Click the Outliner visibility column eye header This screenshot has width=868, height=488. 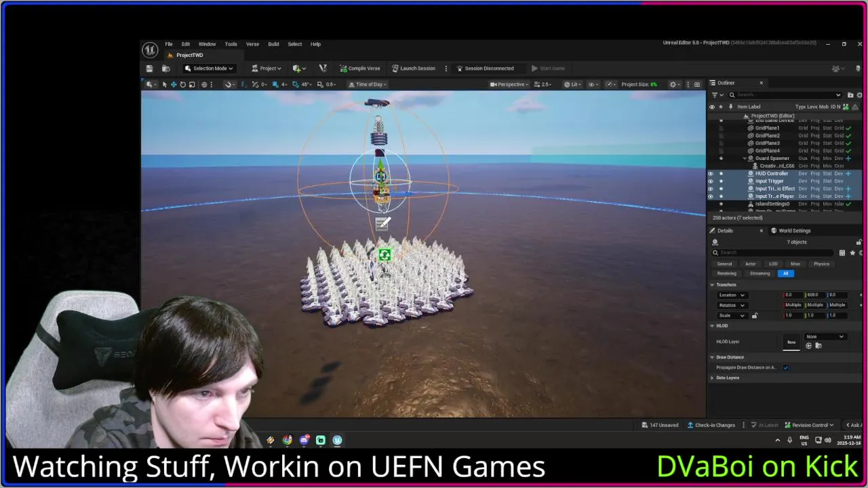(x=712, y=106)
